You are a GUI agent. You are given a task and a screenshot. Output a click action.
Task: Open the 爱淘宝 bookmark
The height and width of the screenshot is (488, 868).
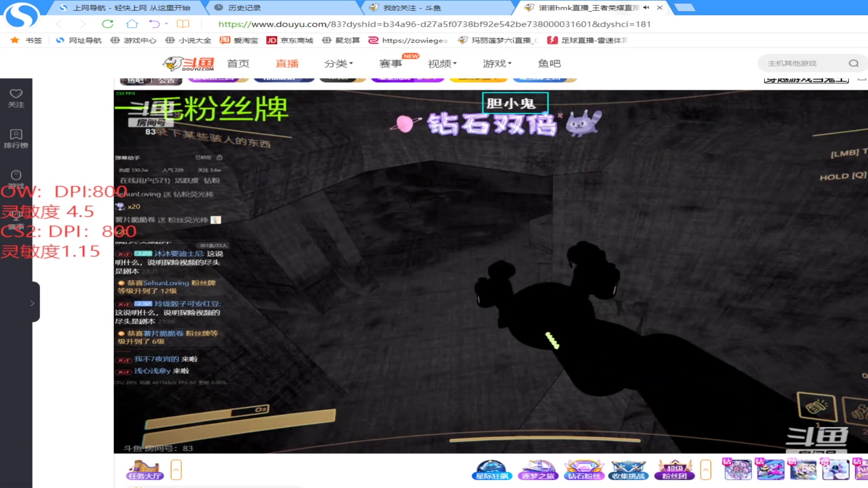click(239, 40)
